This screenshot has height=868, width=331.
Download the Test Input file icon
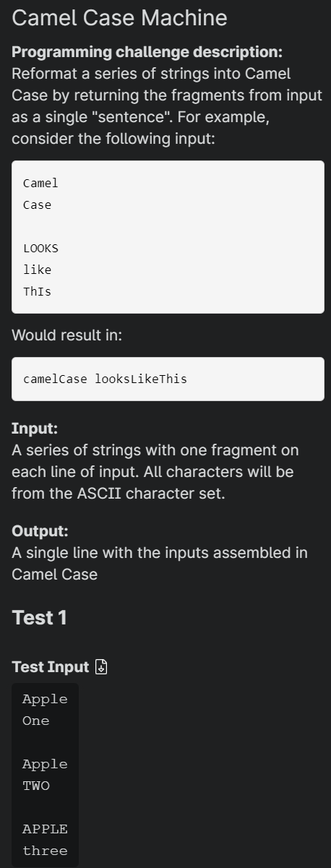[102, 667]
